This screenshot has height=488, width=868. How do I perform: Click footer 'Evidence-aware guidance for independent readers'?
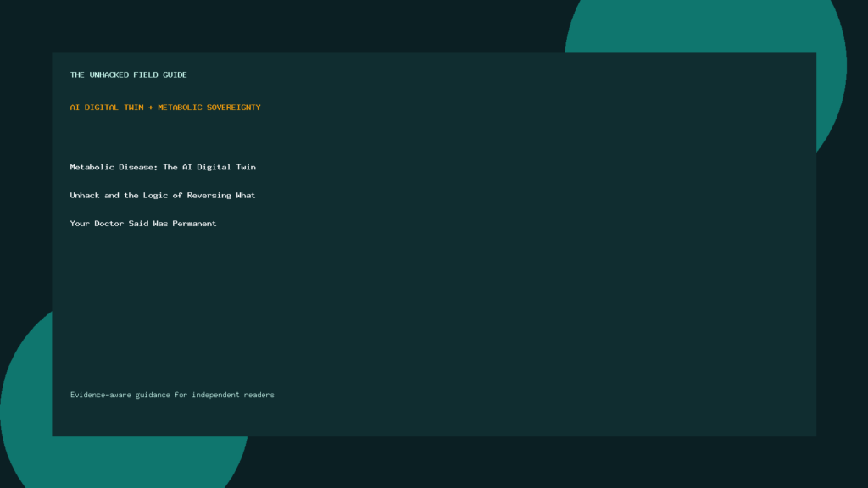pyautogui.click(x=172, y=395)
